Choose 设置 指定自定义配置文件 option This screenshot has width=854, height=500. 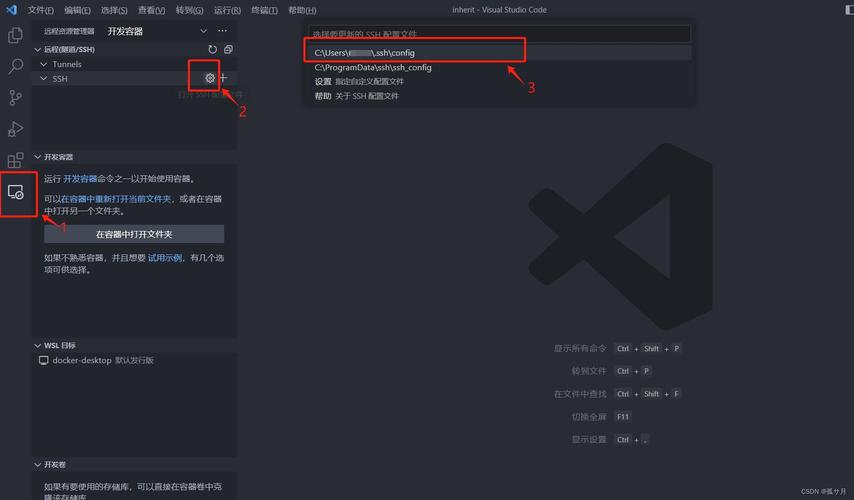(x=499, y=82)
